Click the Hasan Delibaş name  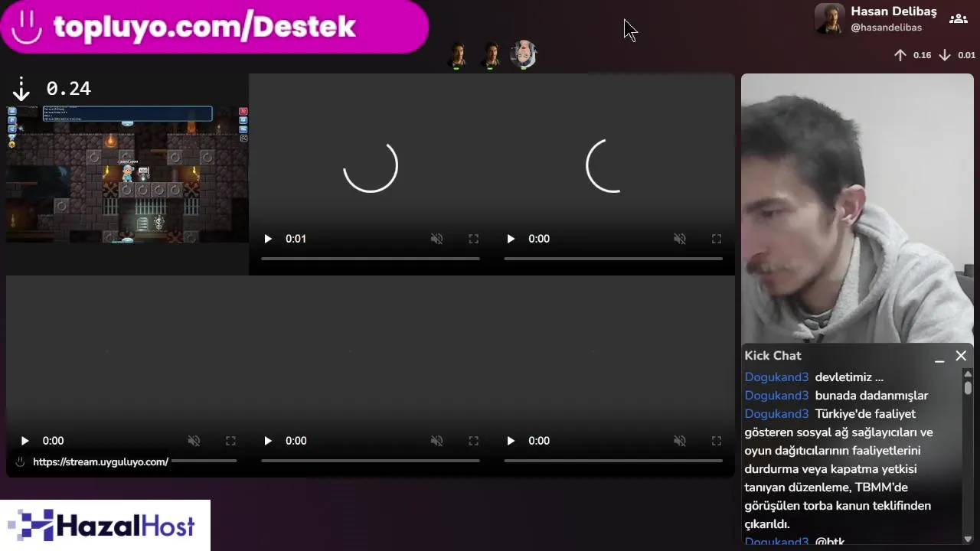pos(893,11)
